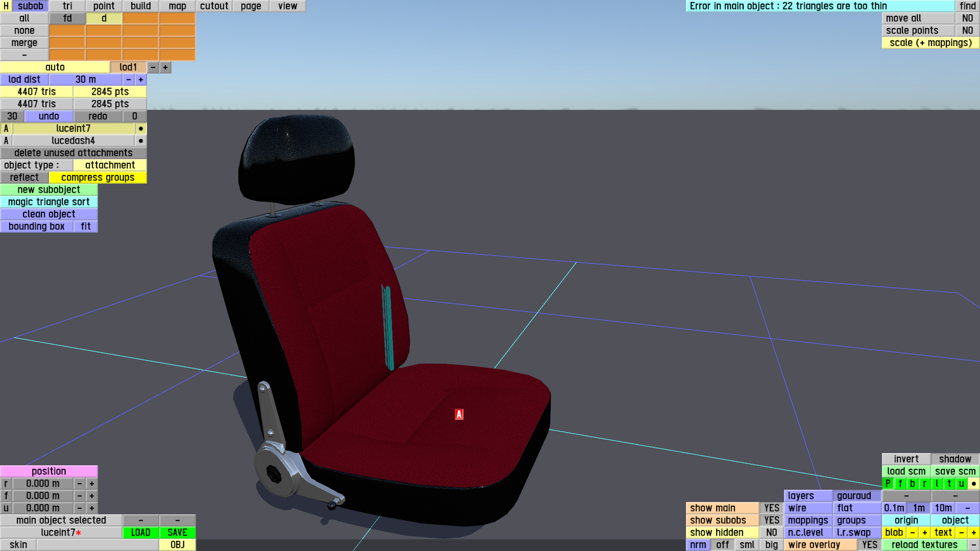980x551 pixels.
Task: Increase the r position with plus
Action: click(92, 484)
